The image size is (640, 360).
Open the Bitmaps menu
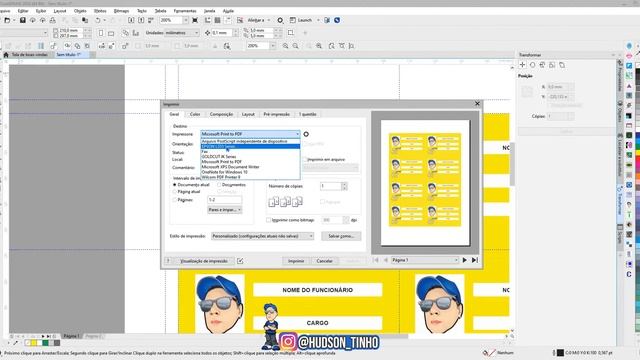click(x=121, y=11)
